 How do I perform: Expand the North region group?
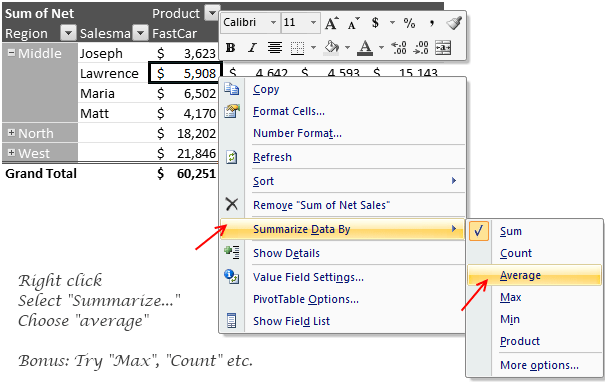pos(12,133)
